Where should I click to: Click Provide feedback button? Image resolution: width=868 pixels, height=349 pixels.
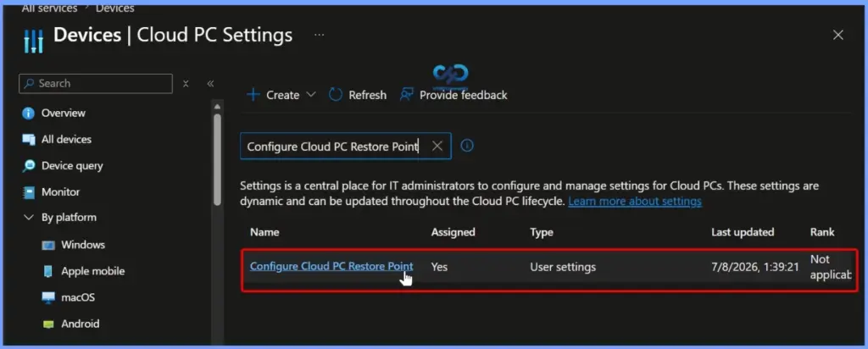(453, 95)
